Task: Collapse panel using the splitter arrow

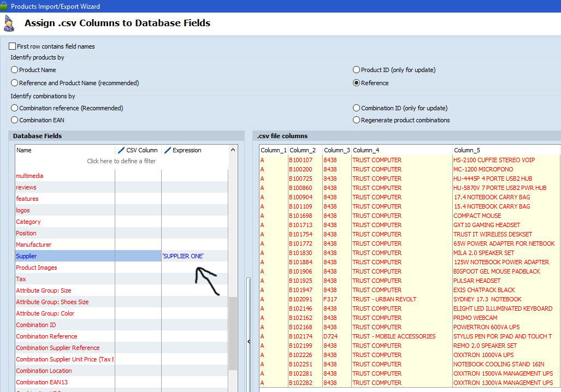Action: pos(249,341)
